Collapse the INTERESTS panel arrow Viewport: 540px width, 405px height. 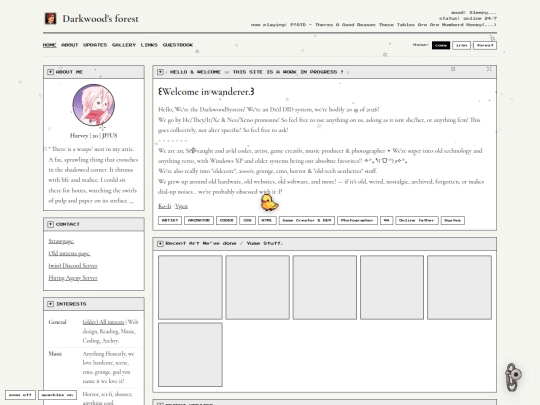tap(51, 304)
